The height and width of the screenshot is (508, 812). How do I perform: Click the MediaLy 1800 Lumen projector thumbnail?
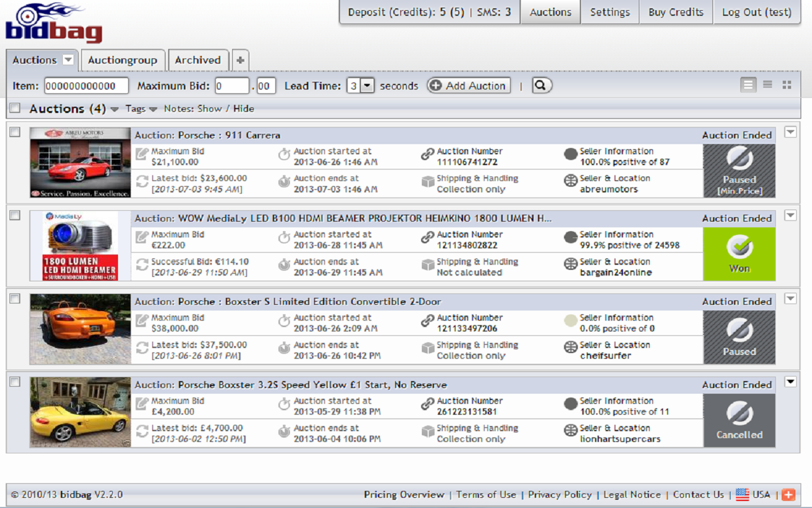tap(81, 246)
